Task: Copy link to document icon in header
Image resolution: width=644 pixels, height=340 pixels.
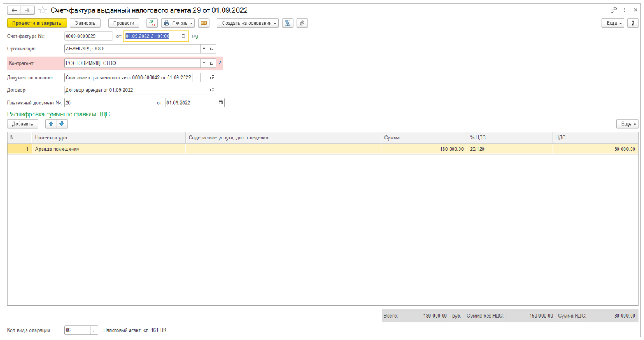Action: [x=613, y=10]
